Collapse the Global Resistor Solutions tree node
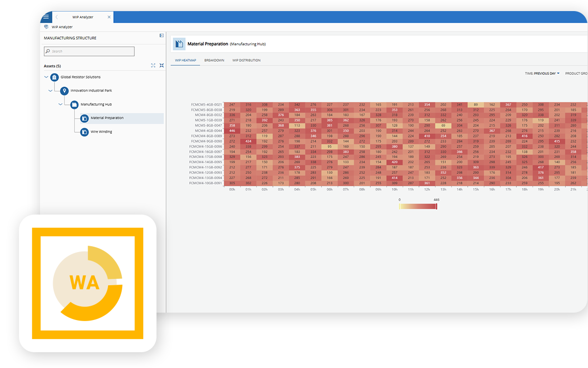This screenshot has height=368, width=588. tap(46, 77)
